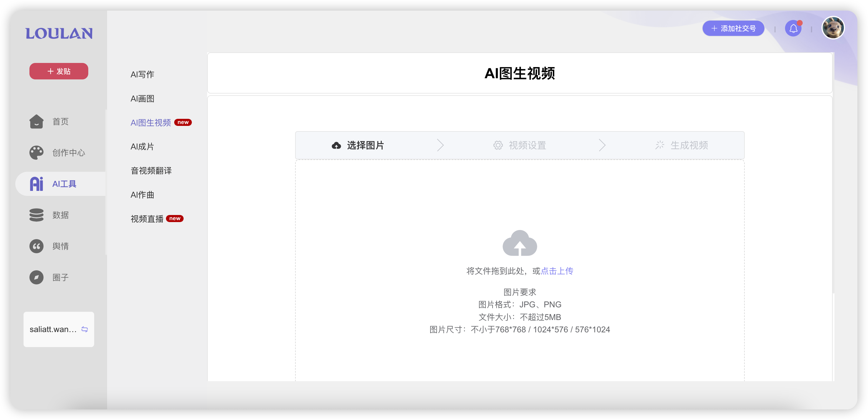868x420 pixels.
Task: Click chevron after 选择图片 step
Action: tap(440, 145)
